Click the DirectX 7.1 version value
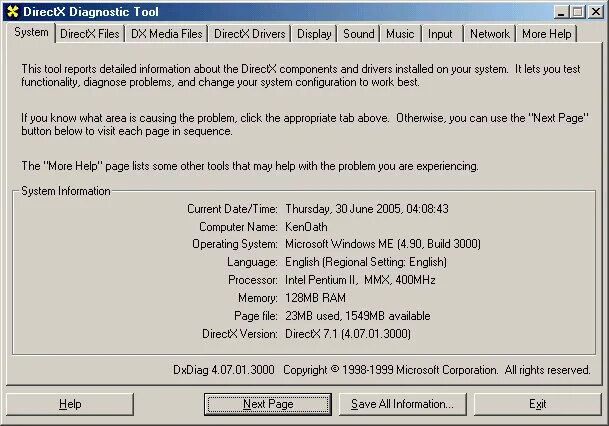609x426 pixels. pyautogui.click(x=348, y=334)
